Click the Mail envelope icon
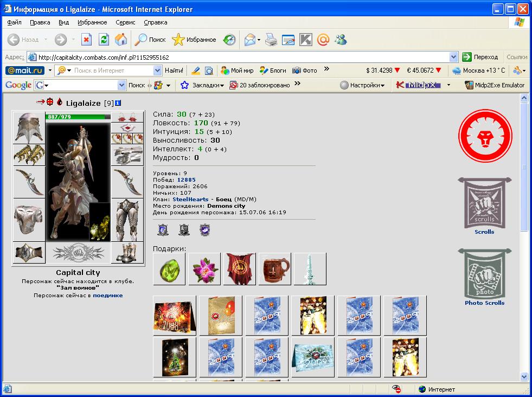 [x=250, y=40]
